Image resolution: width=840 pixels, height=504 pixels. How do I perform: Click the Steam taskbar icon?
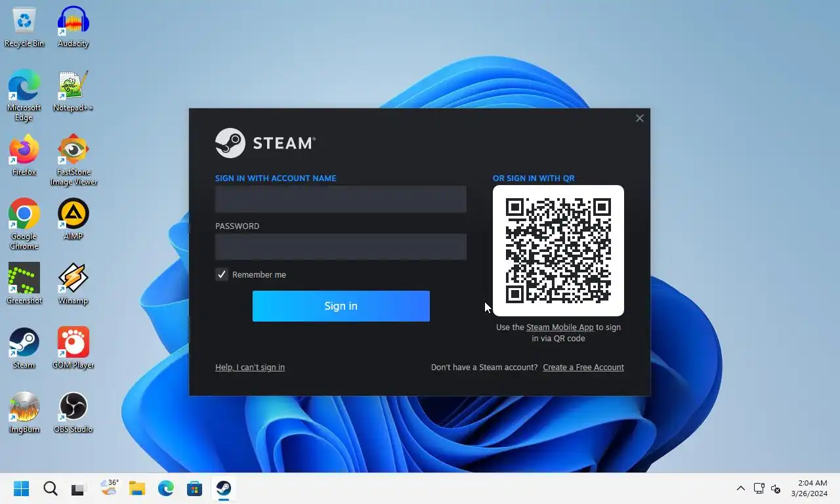point(223,488)
